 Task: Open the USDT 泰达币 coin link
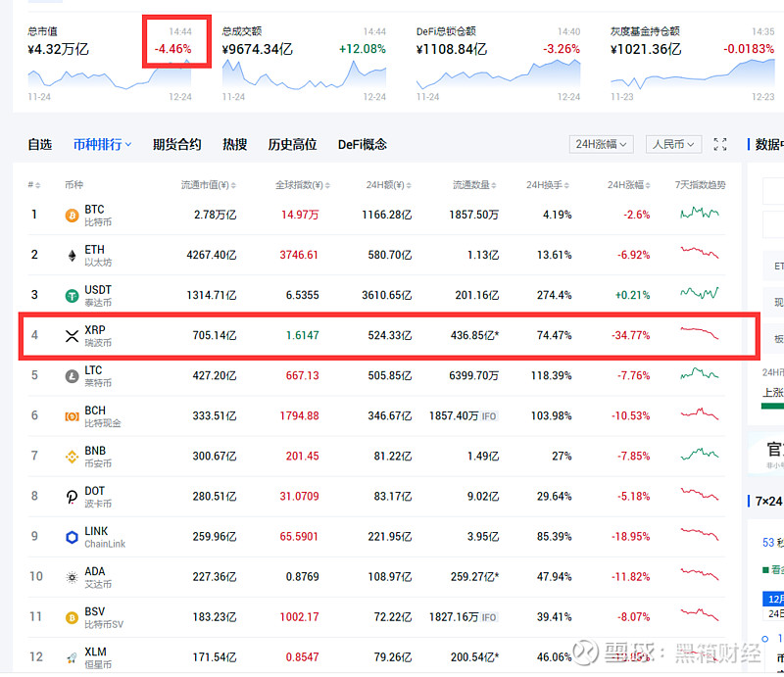(98, 296)
